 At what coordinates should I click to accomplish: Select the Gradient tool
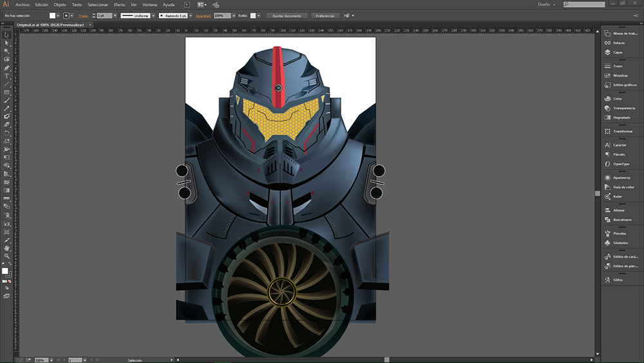coord(6,190)
